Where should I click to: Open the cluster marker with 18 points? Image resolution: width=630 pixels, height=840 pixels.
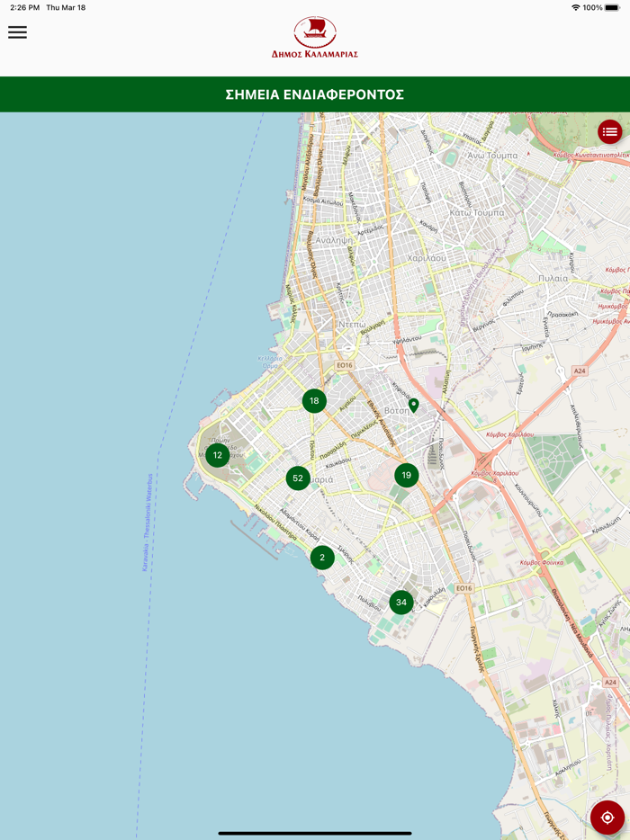point(314,400)
